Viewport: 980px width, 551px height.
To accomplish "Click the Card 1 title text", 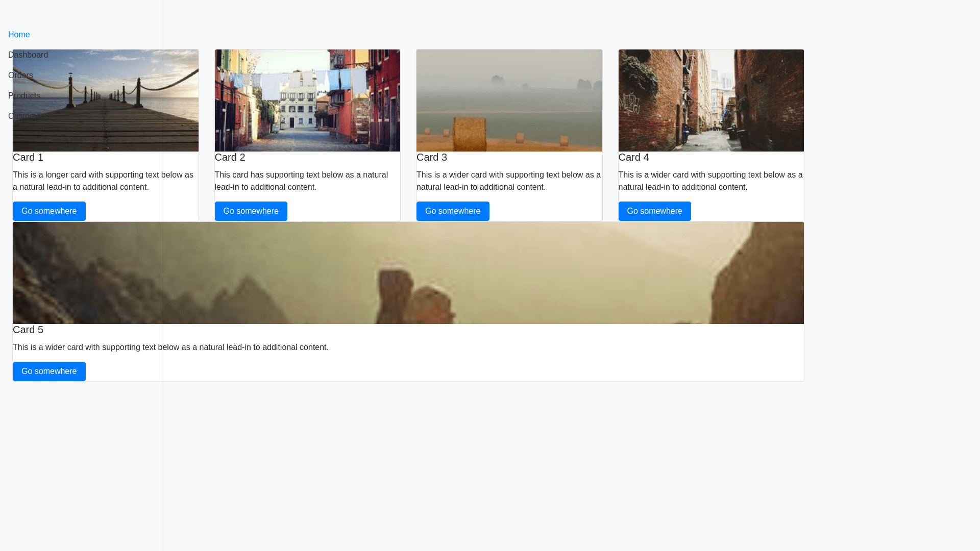I will click(28, 158).
